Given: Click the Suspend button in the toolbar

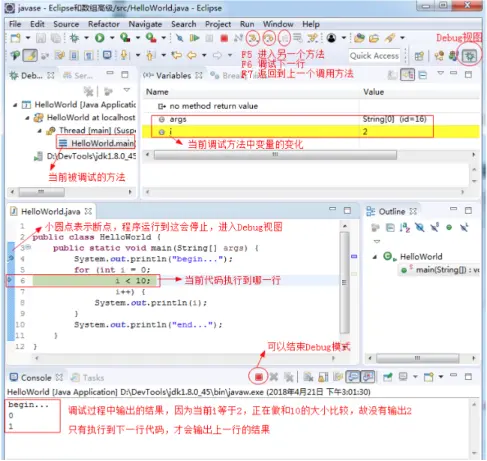Looking at the screenshot, I should [x=209, y=38].
